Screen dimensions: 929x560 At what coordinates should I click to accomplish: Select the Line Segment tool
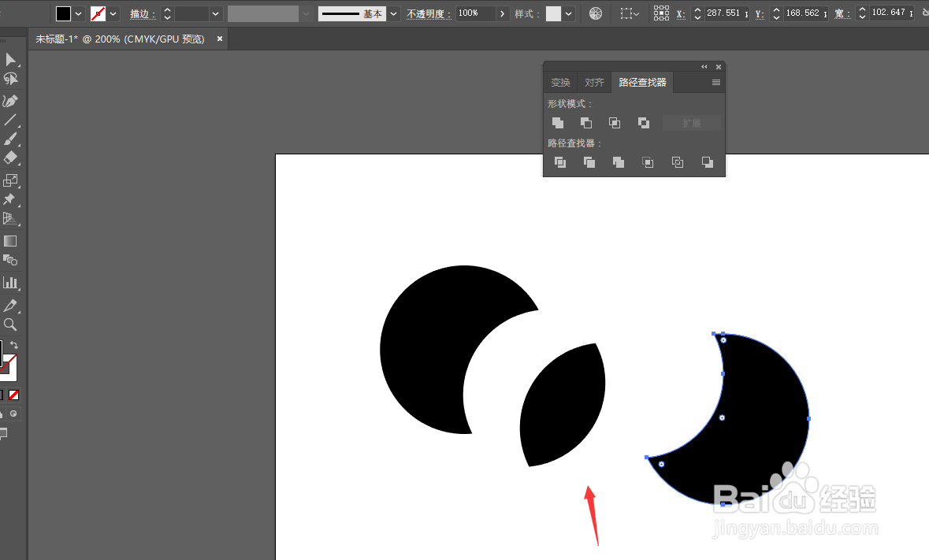tap(10, 121)
